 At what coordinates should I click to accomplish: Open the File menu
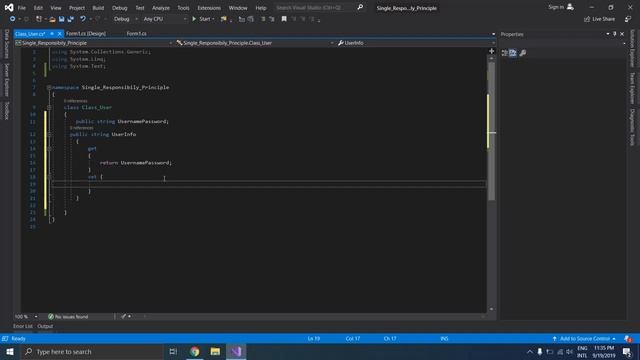[22, 8]
